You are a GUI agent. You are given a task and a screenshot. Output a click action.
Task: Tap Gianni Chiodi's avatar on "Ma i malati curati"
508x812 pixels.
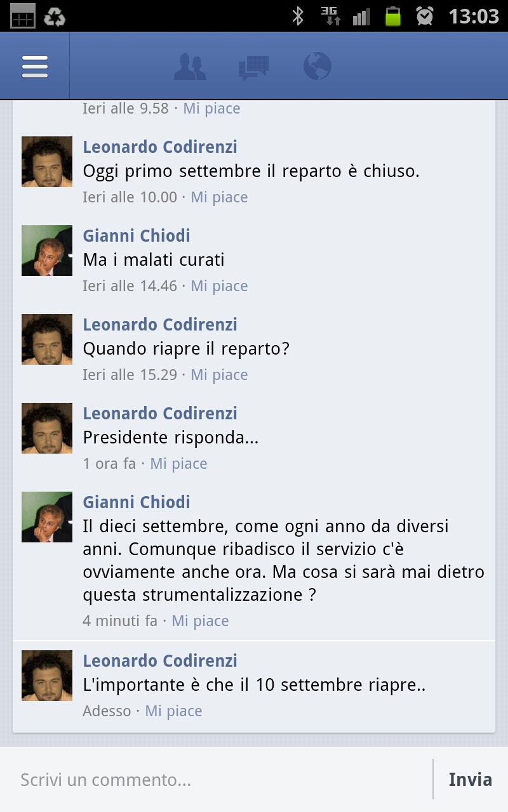tap(47, 251)
